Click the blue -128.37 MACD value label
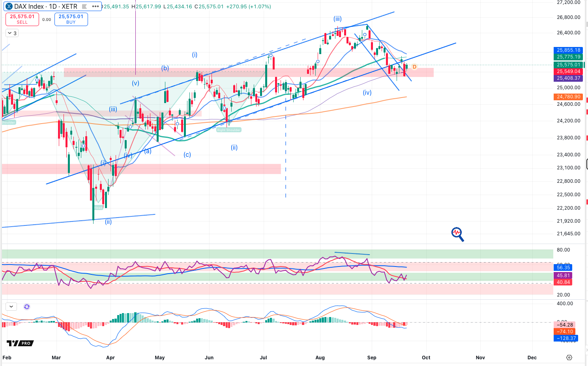 coord(566,338)
